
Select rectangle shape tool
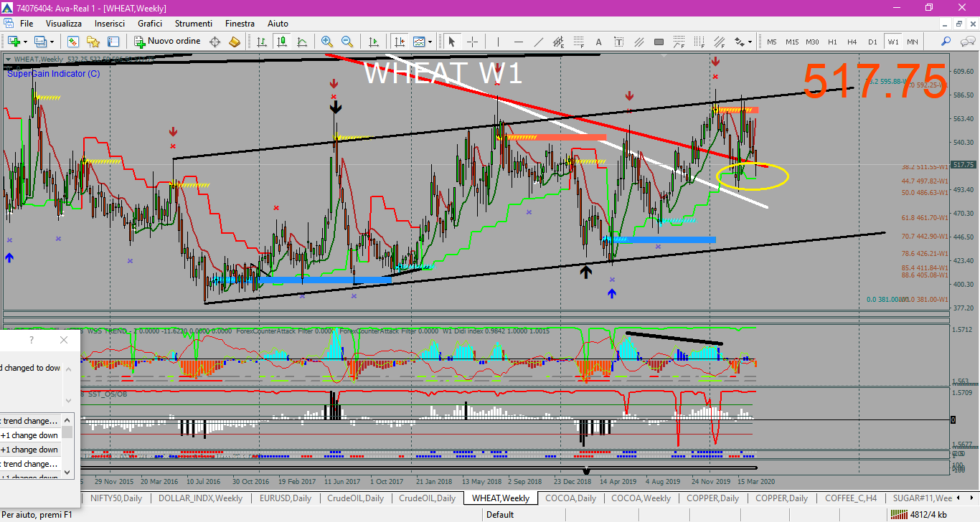(x=659, y=42)
